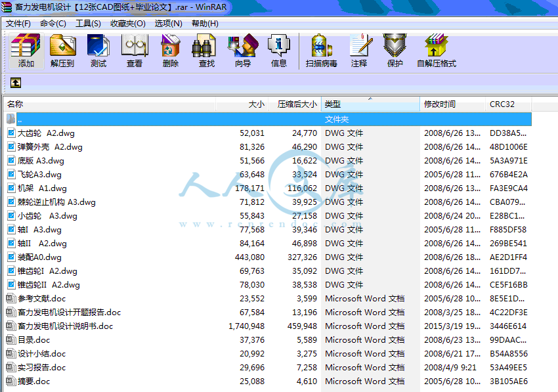The image size is (558, 392).
Task: Click the size value 1,740,948
Action: coord(246,326)
